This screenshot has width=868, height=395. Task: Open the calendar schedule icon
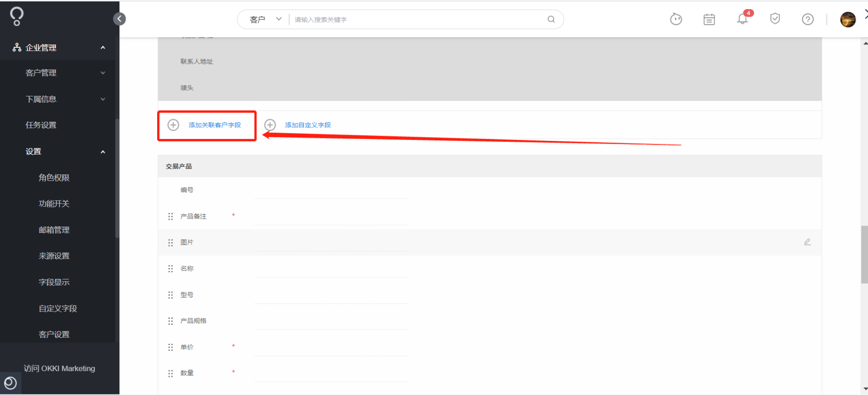(709, 19)
